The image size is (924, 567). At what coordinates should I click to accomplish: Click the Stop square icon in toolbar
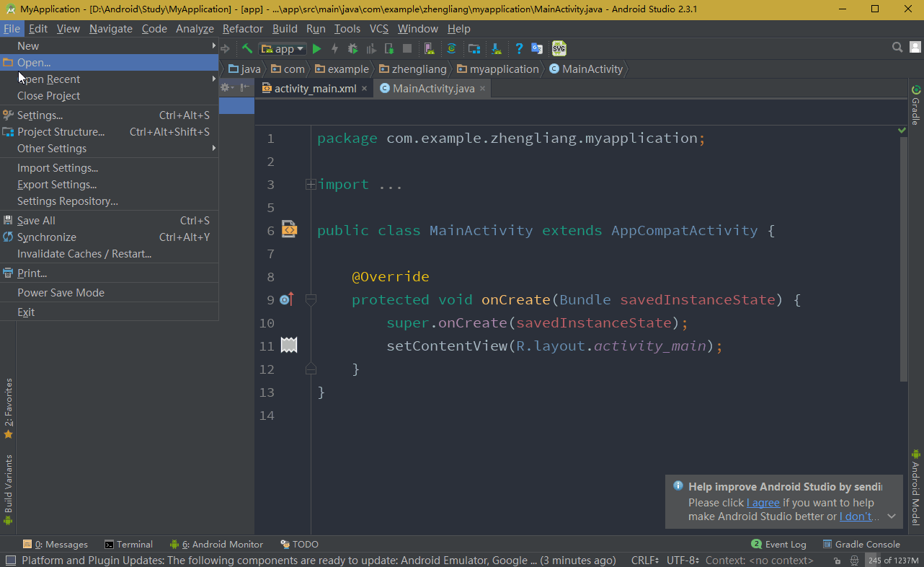pos(407,49)
